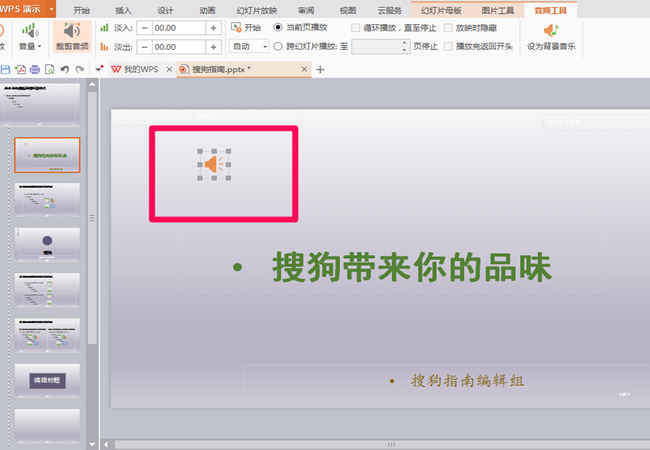The height and width of the screenshot is (450, 650).
Task: Increase the 淡出 fade-out value
Action: (213, 47)
